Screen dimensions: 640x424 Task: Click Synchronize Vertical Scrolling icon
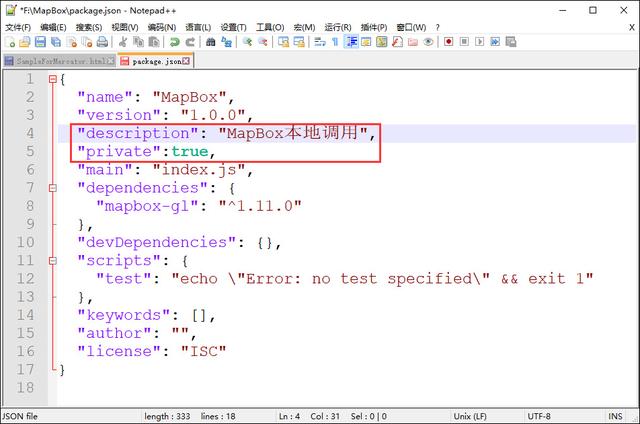(x=283, y=42)
